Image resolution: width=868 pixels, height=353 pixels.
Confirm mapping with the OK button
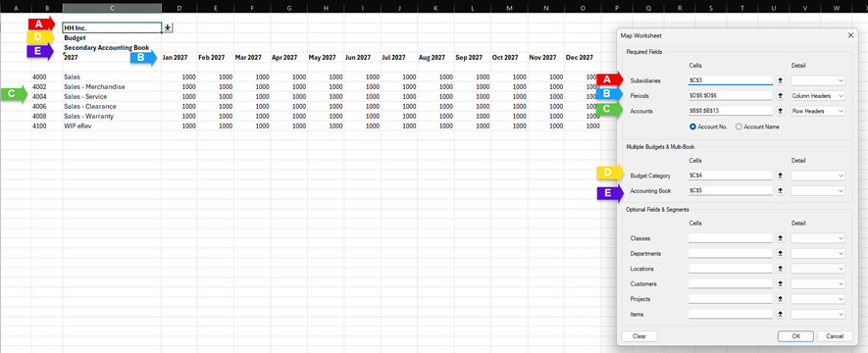pos(795,336)
